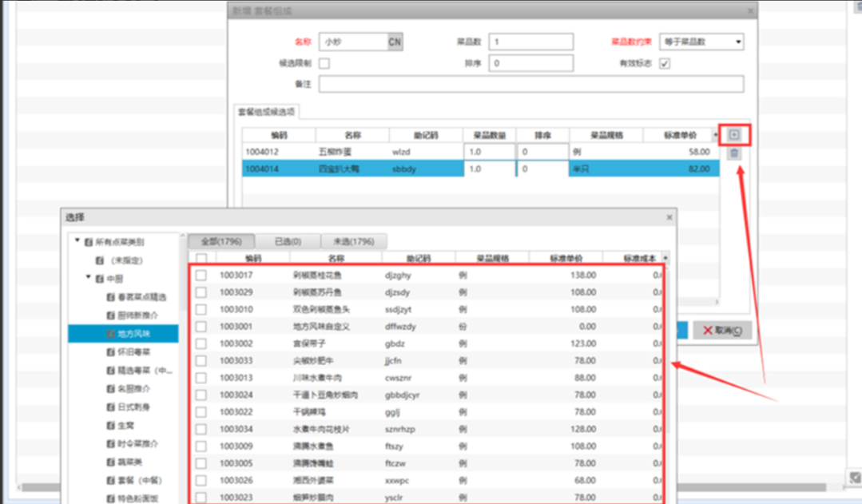Tick the select-all checkbox in list header
862x504 pixels.
pos(201,258)
